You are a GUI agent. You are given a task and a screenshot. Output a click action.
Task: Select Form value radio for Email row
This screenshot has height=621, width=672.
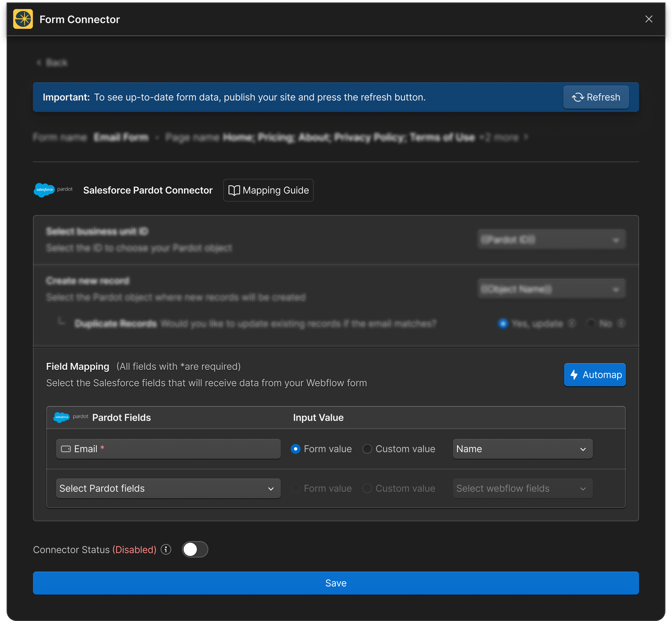[x=295, y=449]
